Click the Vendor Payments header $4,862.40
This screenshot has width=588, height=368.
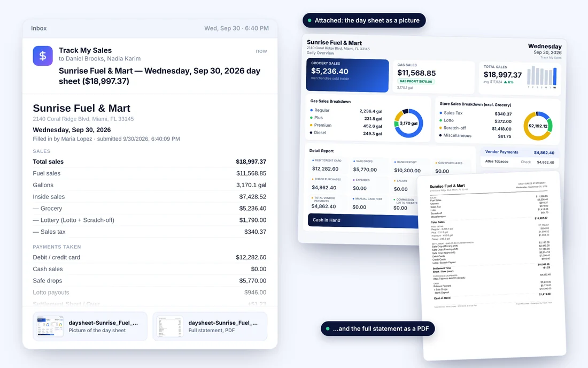(520, 152)
